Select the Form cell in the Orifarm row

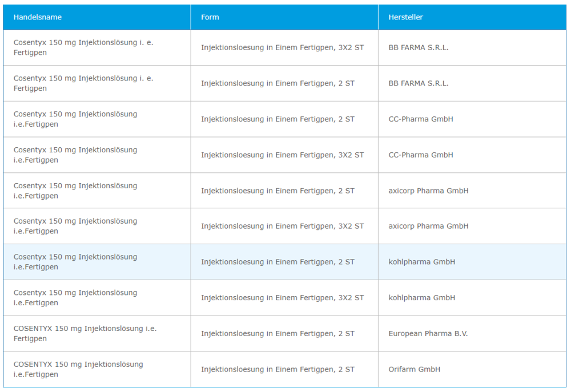pos(278,369)
